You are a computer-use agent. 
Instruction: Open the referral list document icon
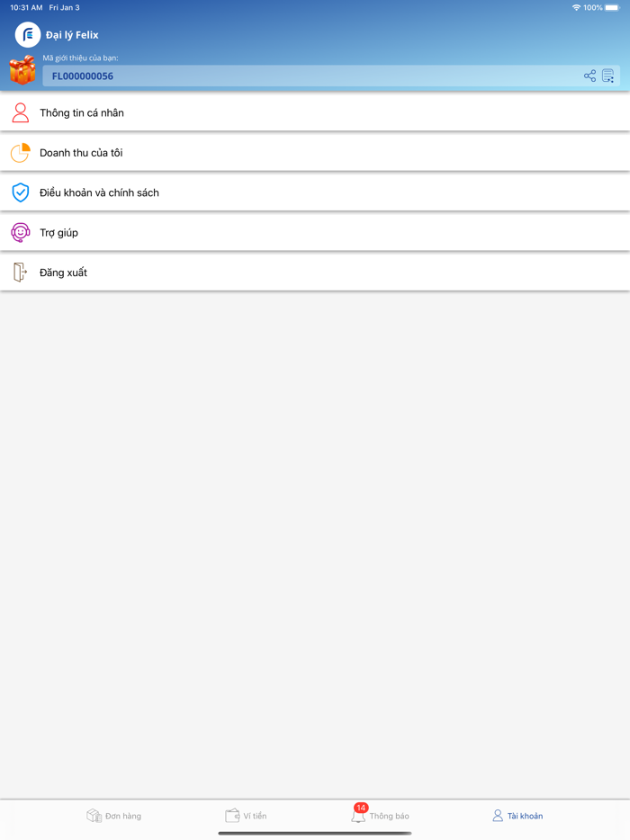608,76
